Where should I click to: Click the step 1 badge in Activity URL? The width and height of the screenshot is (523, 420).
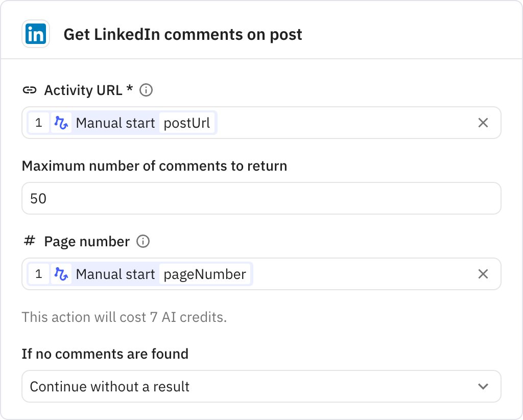tap(39, 123)
